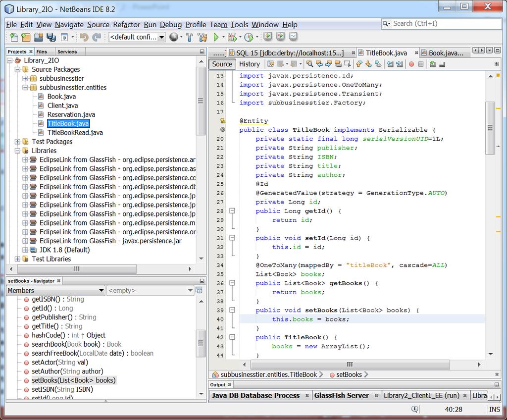Toggle the split editor icon at toolbar end
Viewport: 507px width, 420px height.
(x=497, y=64)
